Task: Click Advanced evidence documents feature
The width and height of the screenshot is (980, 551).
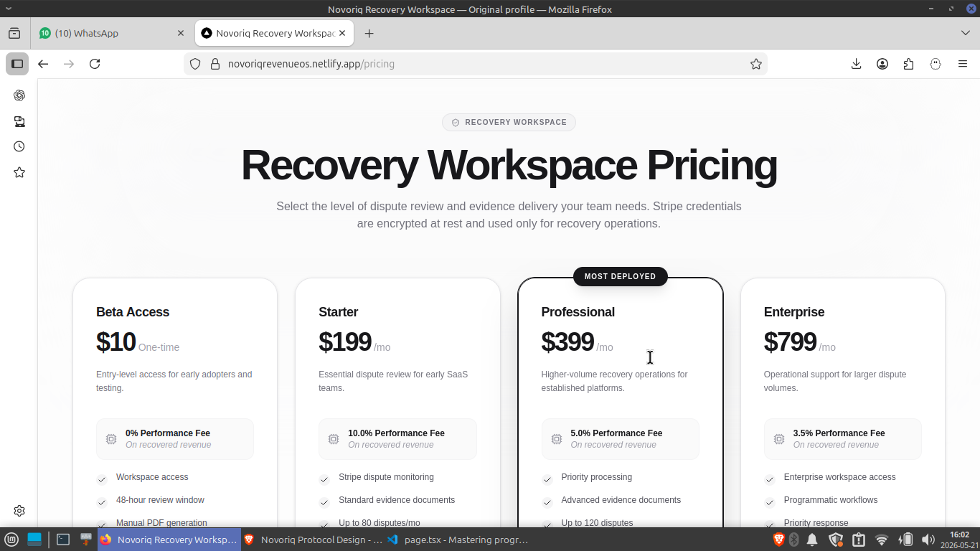Action: (x=621, y=500)
